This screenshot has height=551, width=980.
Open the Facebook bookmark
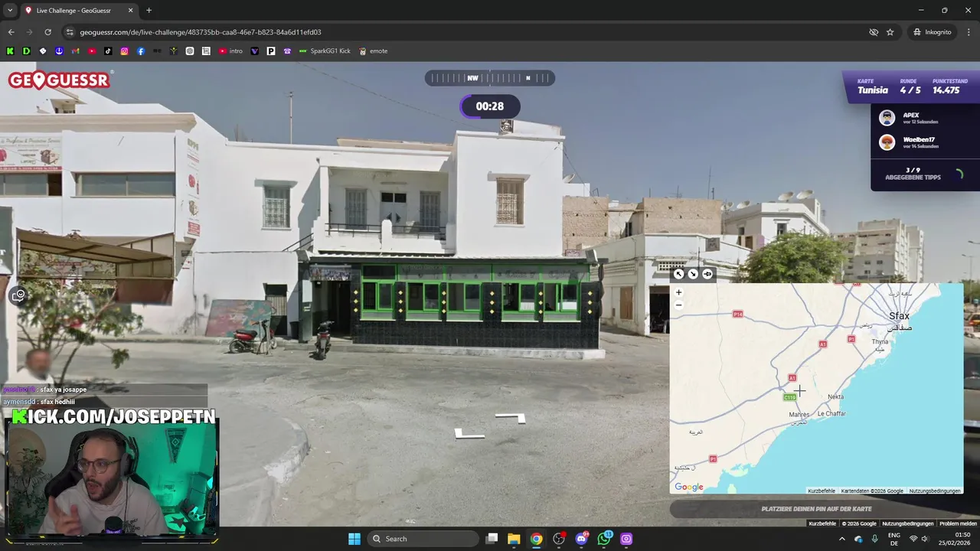coord(141,51)
